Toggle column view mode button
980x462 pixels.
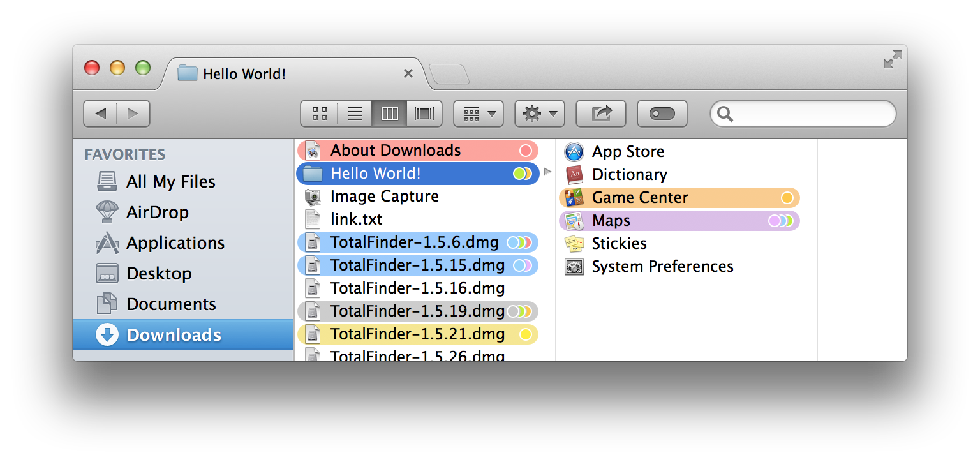(389, 114)
